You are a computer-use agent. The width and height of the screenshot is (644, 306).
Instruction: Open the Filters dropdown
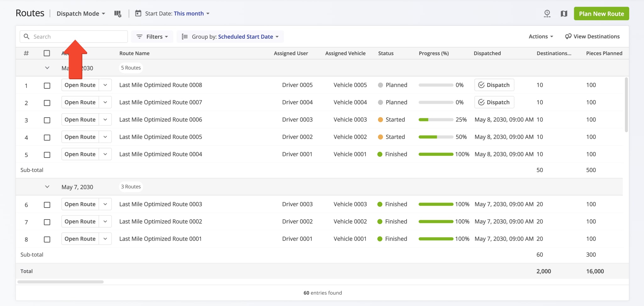[x=152, y=36]
